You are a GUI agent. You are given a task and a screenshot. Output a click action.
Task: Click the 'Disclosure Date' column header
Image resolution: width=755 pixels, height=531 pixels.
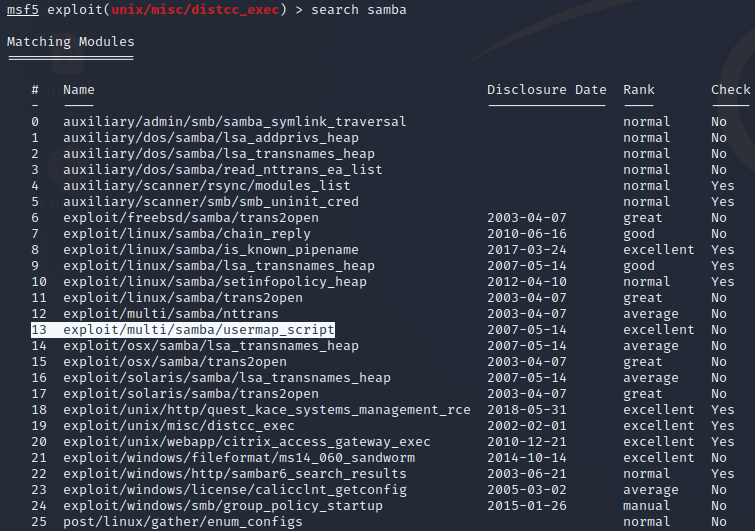(547, 90)
